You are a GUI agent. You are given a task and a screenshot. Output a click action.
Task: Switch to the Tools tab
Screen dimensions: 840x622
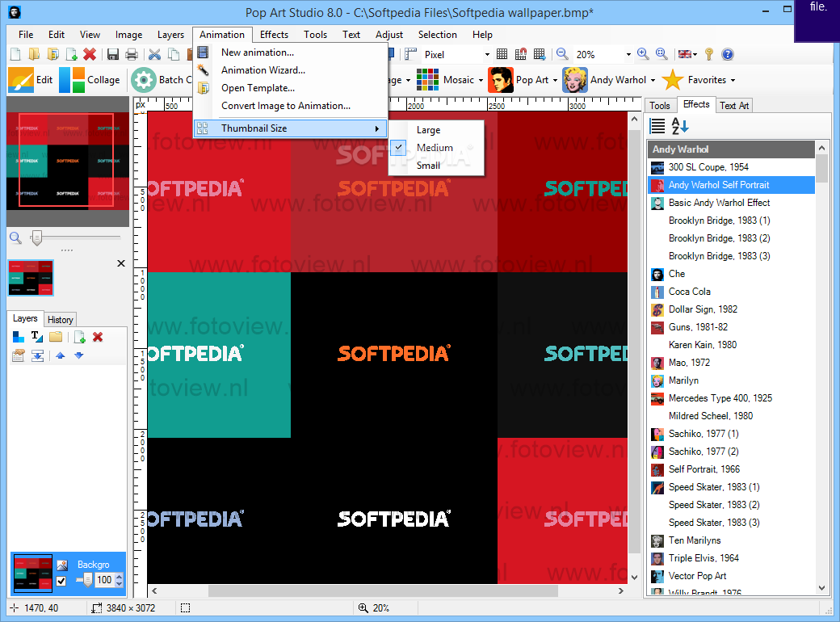click(x=659, y=106)
